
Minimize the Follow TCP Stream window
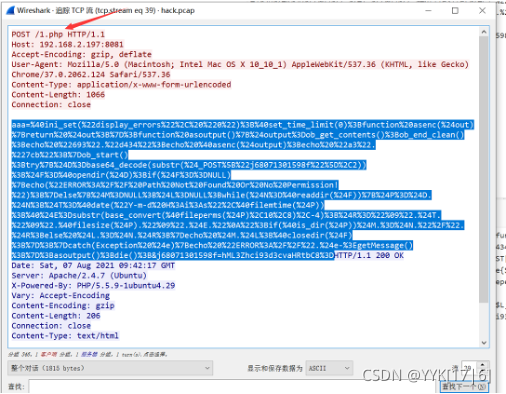tap(428, 11)
